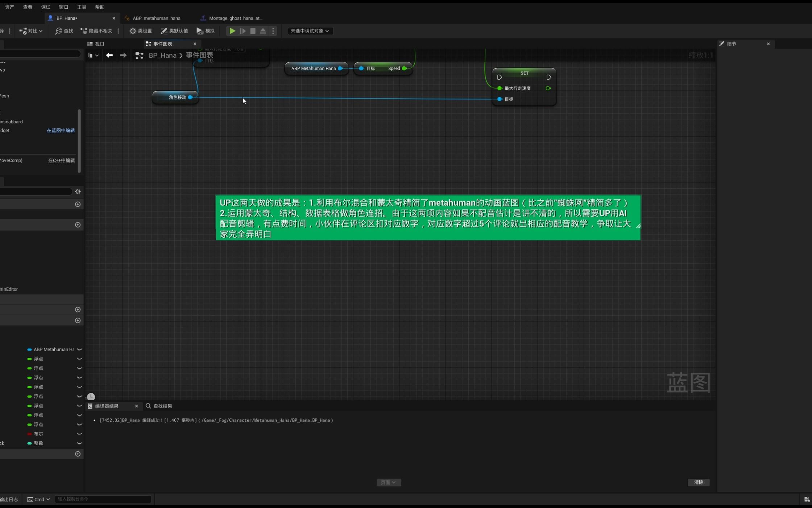Click the Simulate (模拟) toolbar icon
The height and width of the screenshot is (508, 812).
coord(200,31)
